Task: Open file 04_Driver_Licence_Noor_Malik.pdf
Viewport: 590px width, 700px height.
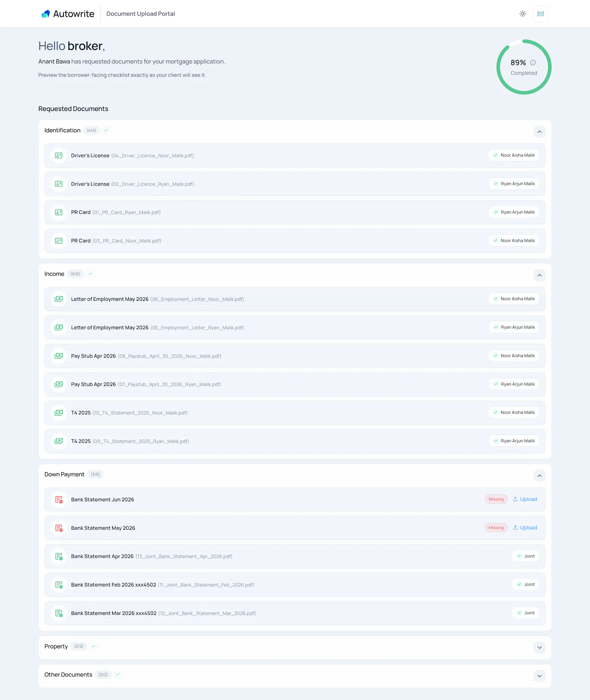Action: tap(153, 156)
